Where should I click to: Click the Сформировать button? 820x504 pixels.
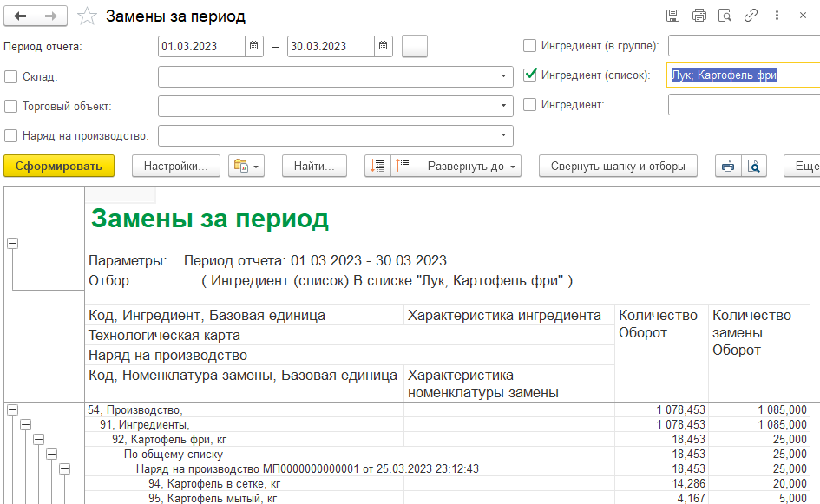(x=58, y=166)
